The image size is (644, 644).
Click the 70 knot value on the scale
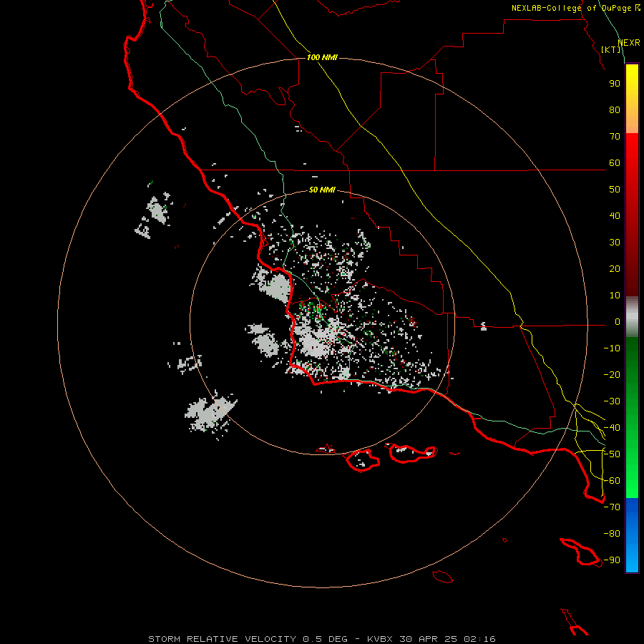(x=615, y=137)
